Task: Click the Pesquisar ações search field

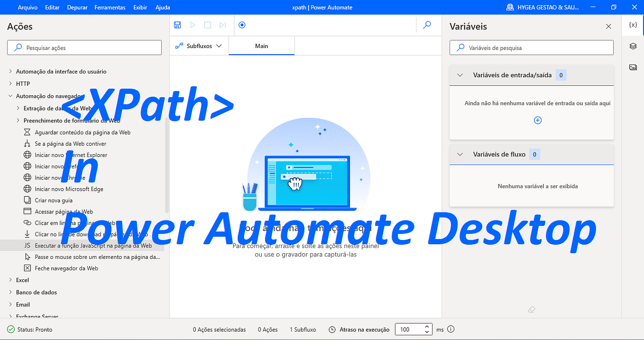Action: click(x=84, y=47)
